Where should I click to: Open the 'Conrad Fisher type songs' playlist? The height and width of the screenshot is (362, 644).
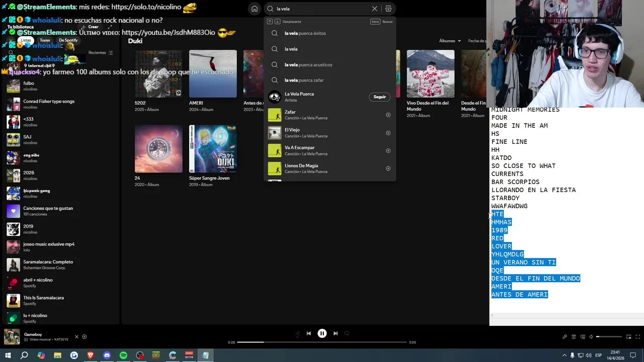pos(60,104)
